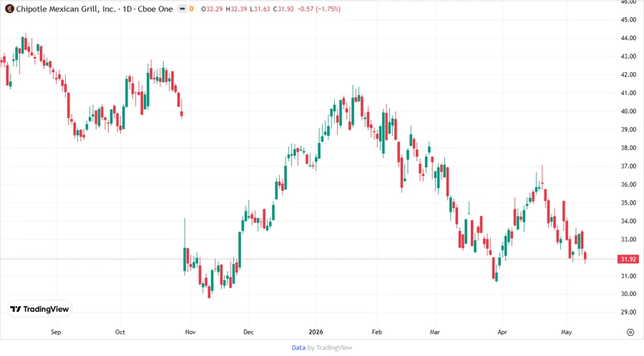644x356 pixels.
Task: Click the 2026 label on time axis
Action: click(316, 332)
